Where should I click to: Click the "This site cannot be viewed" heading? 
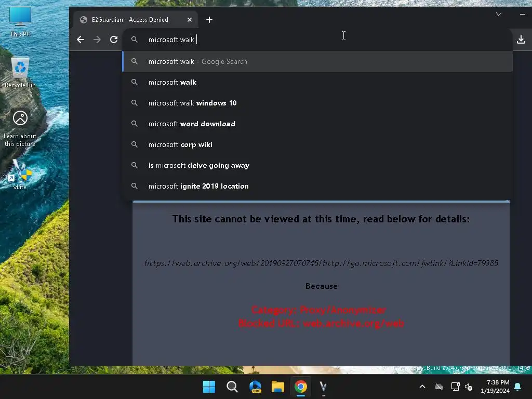(321, 219)
